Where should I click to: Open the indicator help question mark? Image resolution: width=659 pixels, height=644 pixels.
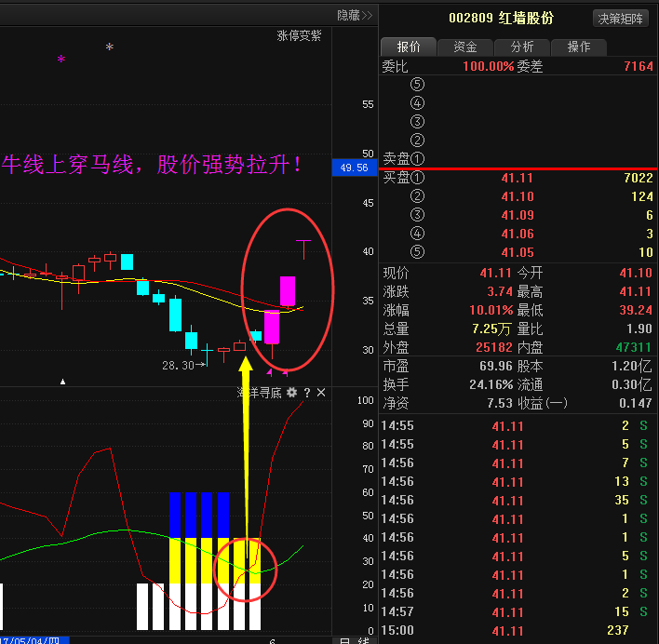[307, 393]
